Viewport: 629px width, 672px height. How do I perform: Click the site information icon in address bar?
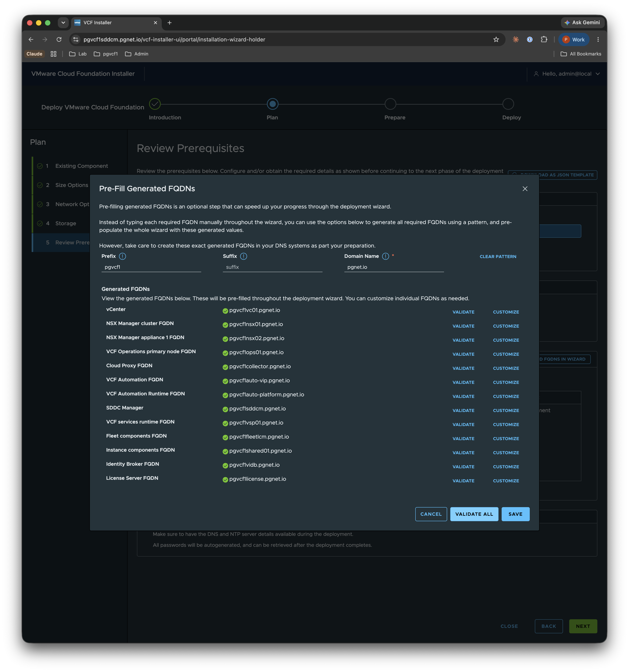click(x=76, y=39)
